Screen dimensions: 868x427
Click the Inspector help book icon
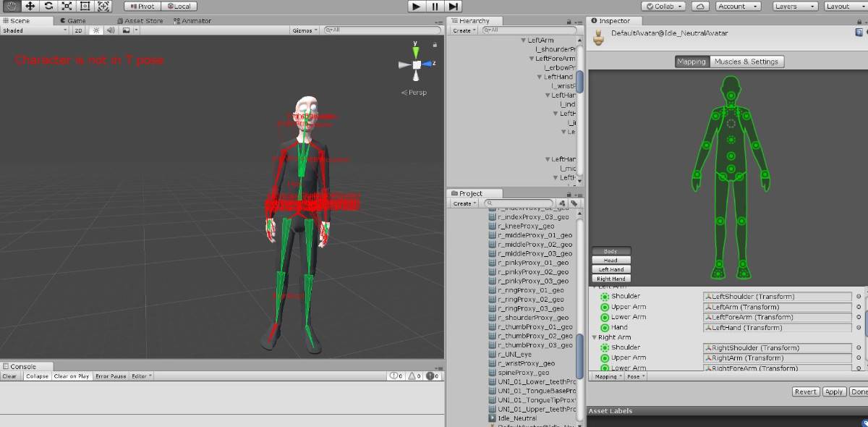(x=860, y=33)
